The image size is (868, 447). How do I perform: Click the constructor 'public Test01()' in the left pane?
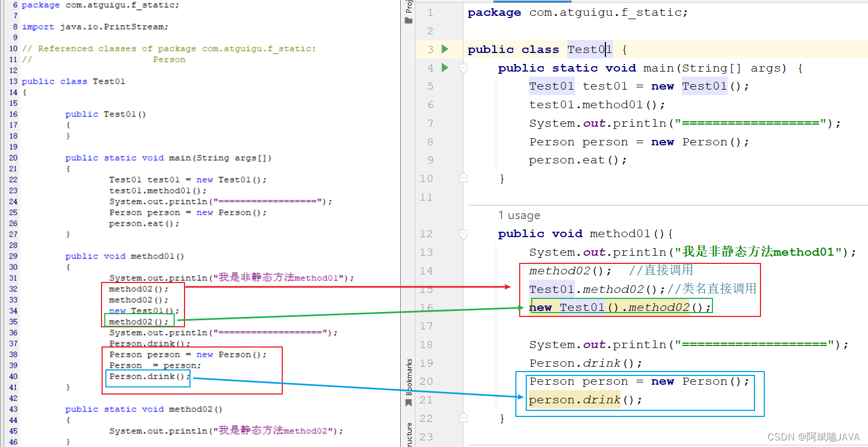[105, 114]
